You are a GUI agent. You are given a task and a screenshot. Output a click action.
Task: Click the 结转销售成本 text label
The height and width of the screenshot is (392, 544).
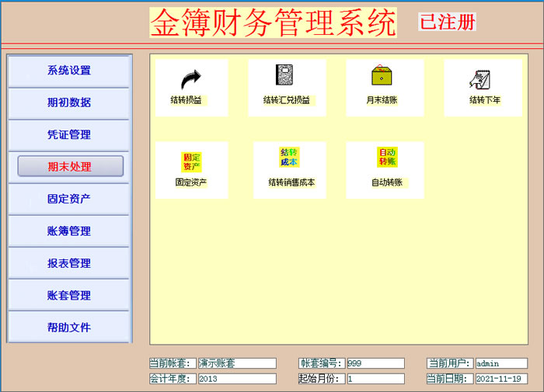291,182
